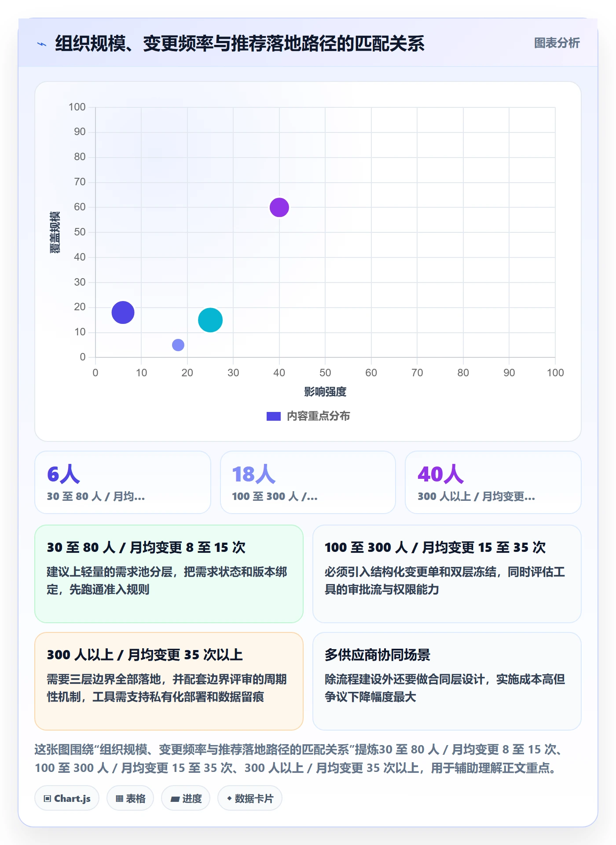Click the title 组织规模、变更频率与推荐落地路径的匹配关系
Image resolution: width=616 pixels, height=845 pixels.
pos(240,44)
